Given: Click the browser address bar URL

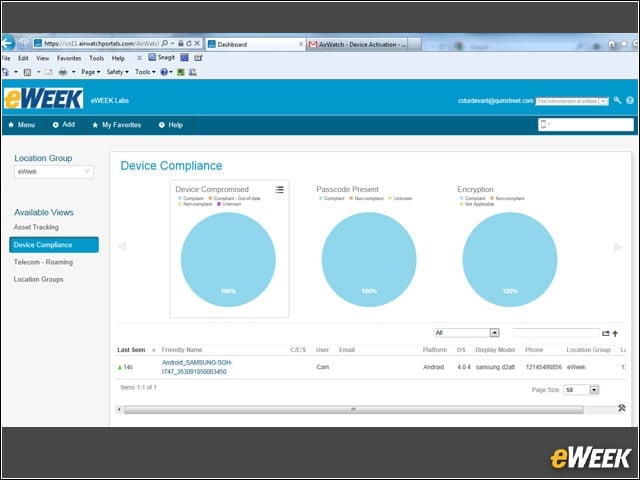Looking at the screenshot, I should click(101, 43).
